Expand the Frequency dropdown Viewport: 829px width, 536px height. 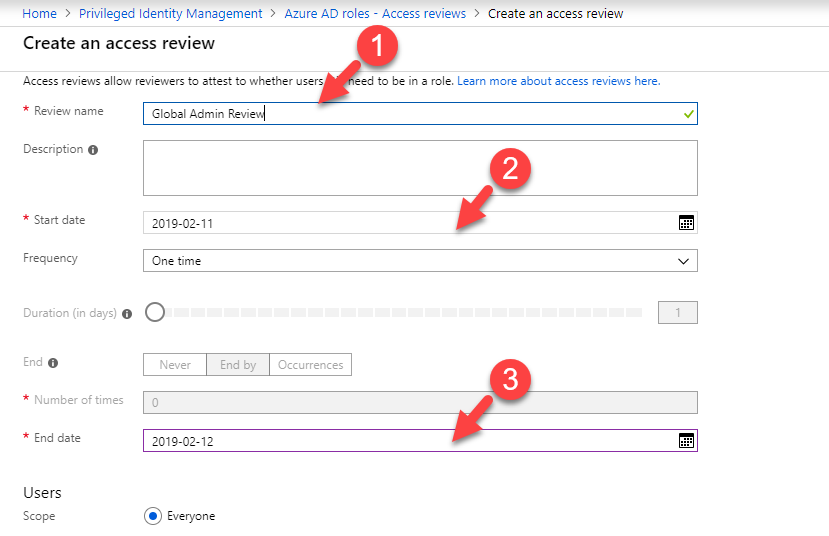coord(420,261)
